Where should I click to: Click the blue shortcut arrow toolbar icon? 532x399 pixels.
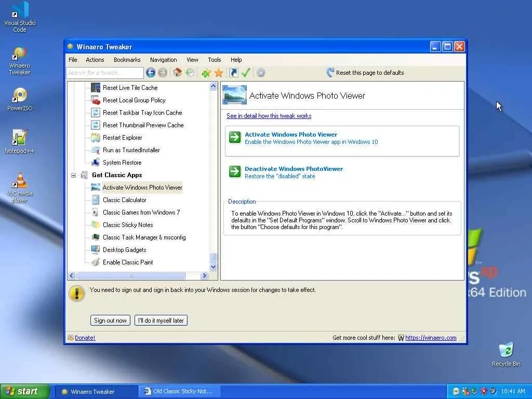tap(233, 73)
